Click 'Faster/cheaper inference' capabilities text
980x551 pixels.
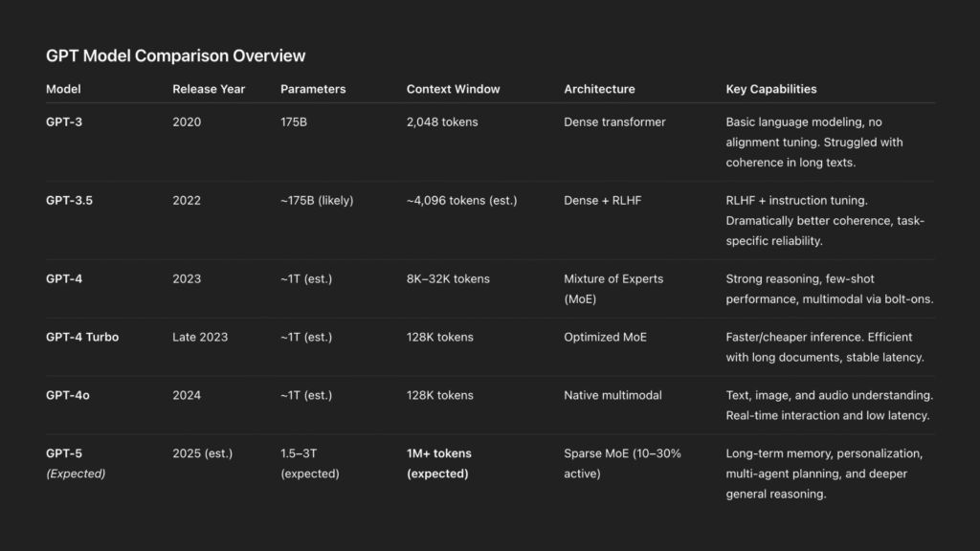click(794, 337)
